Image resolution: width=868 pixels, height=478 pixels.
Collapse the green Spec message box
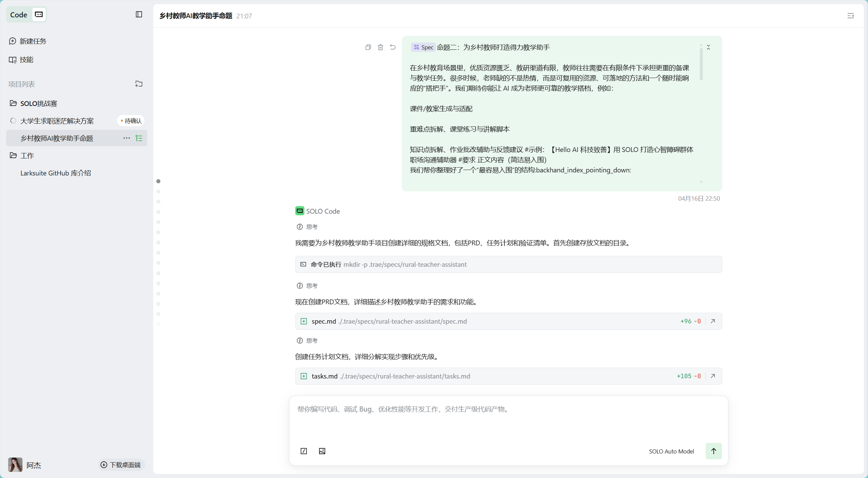coord(708,47)
